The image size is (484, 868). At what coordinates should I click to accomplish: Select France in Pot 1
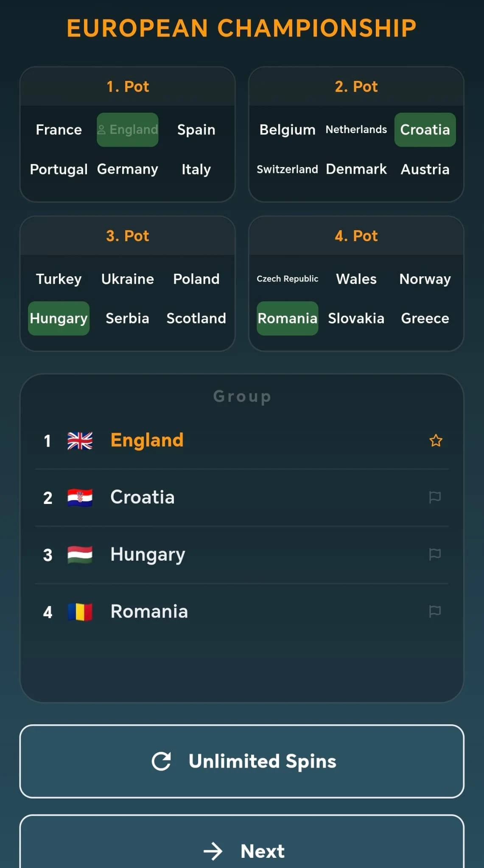(59, 130)
